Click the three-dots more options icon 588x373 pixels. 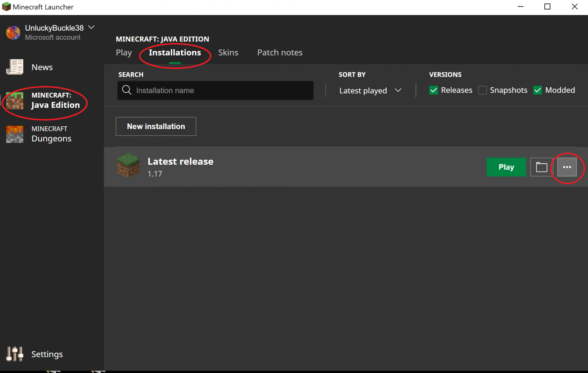pyautogui.click(x=567, y=167)
